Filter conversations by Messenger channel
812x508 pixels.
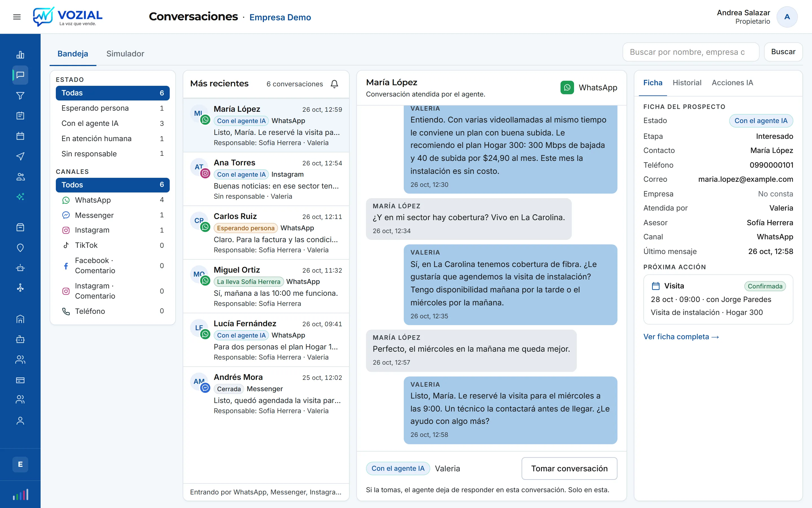(x=112, y=215)
